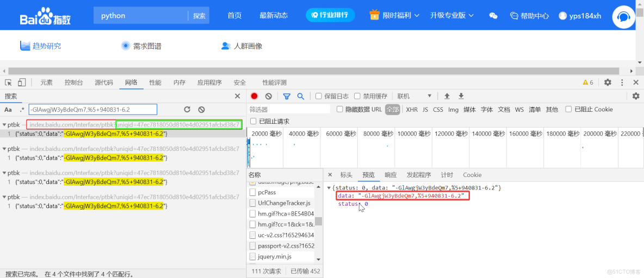This screenshot has height=278, width=644.
Task: Open DevTools settings gear in tab bar
Action: tap(608, 83)
